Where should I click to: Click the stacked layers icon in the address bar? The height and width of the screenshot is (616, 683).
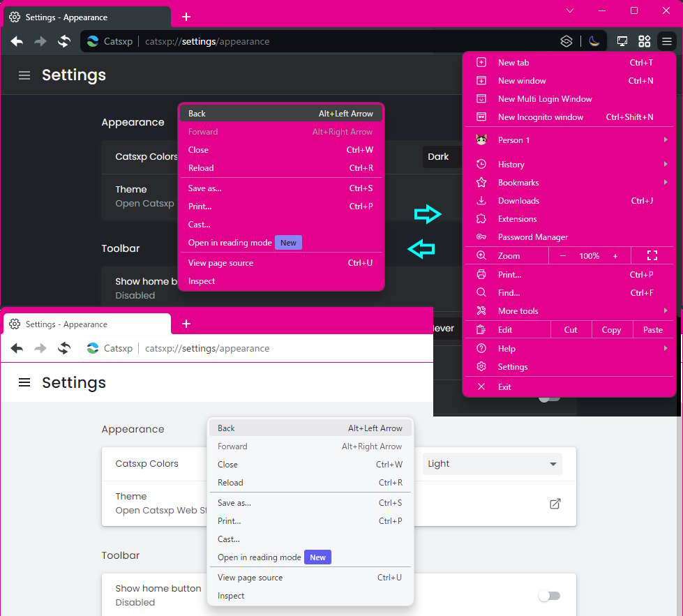566,41
